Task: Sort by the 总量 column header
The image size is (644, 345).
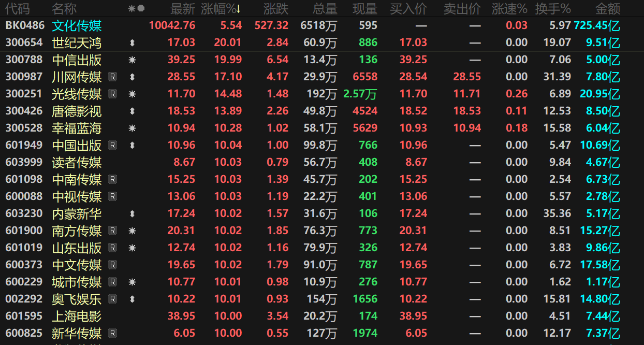Action: pyautogui.click(x=325, y=9)
